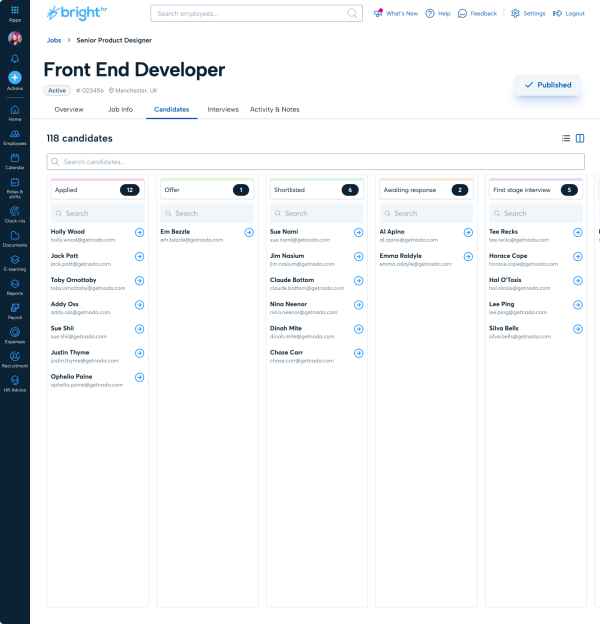The image size is (600, 624).
Task: Open What's New announcements
Action: (396, 13)
